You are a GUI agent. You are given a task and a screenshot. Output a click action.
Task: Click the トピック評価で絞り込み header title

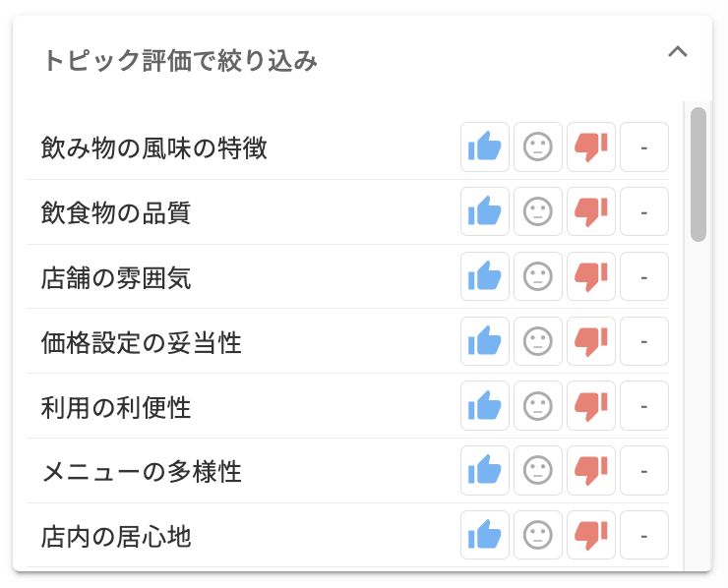[x=180, y=61]
